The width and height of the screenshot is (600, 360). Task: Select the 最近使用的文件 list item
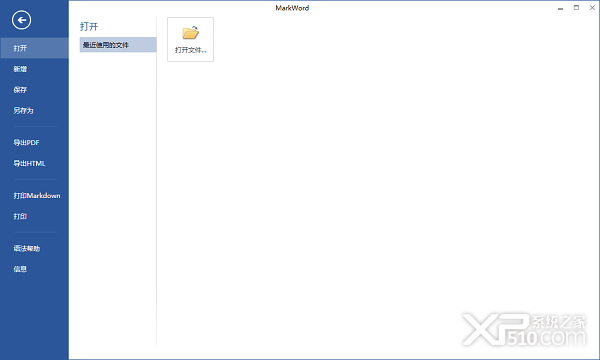coord(118,45)
